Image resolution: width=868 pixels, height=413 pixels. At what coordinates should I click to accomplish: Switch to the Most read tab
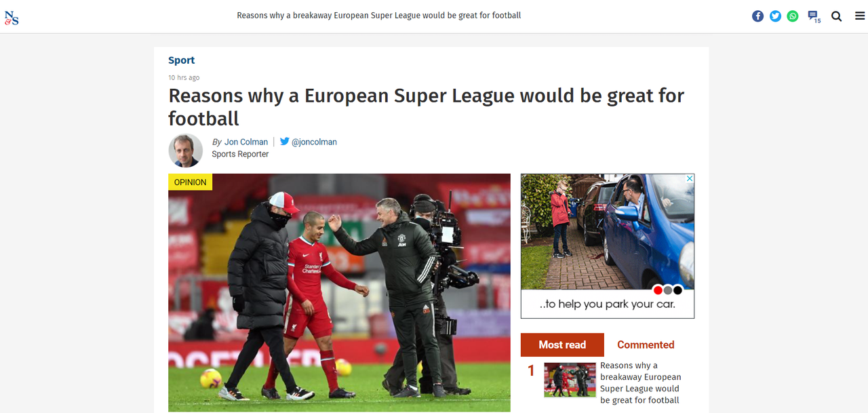[562, 345]
